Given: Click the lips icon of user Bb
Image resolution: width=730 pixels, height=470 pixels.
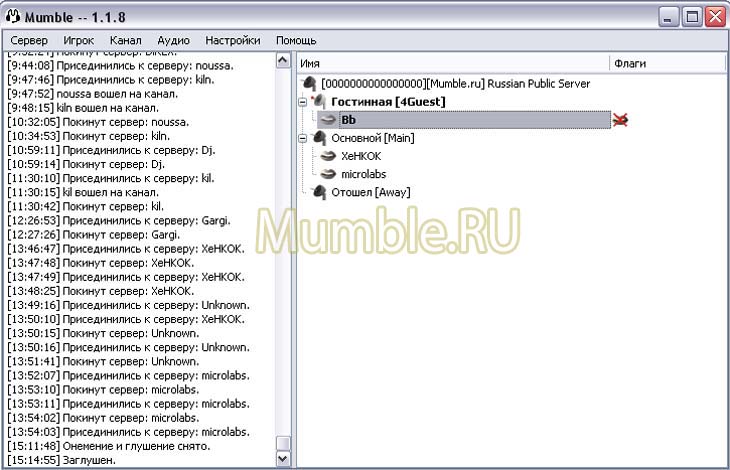Looking at the screenshot, I should pyautogui.click(x=328, y=120).
